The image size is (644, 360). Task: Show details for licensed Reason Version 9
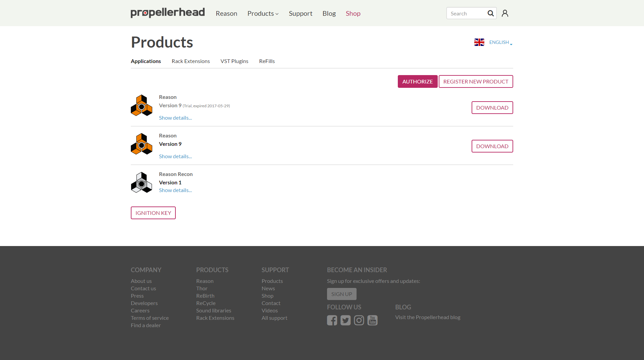click(175, 156)
